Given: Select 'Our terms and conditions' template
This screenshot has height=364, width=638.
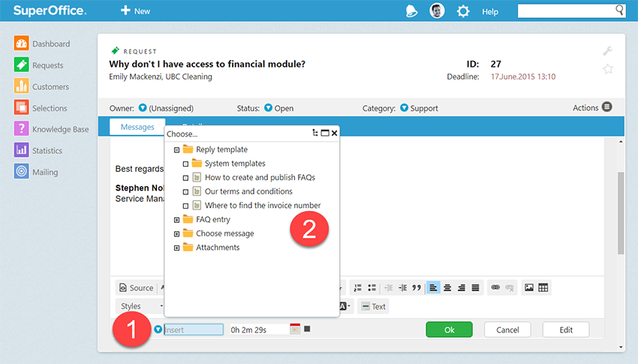Looking at the screenshot, I should tap(248, 191).
